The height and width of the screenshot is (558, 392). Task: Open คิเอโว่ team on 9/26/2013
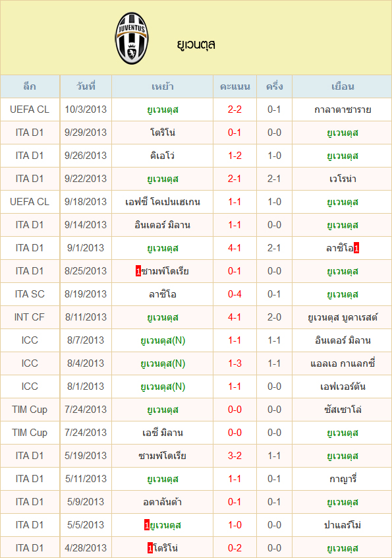(163, 156)
